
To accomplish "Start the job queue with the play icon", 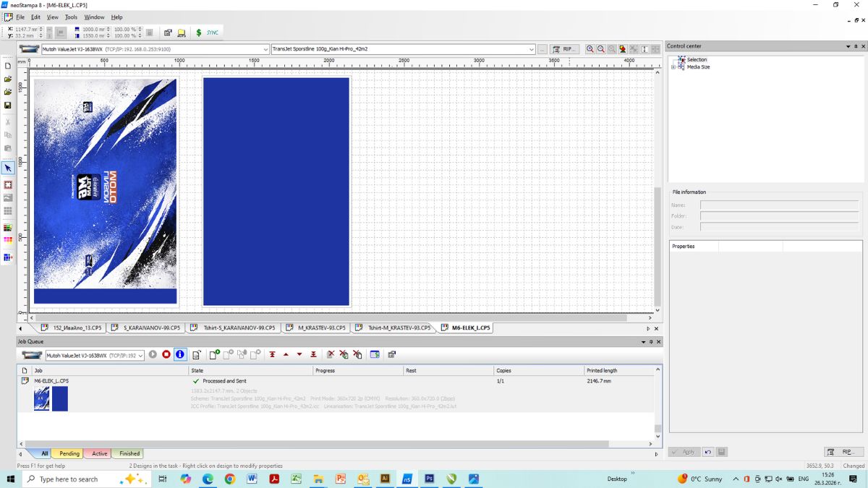I will (x=153, y=355).
